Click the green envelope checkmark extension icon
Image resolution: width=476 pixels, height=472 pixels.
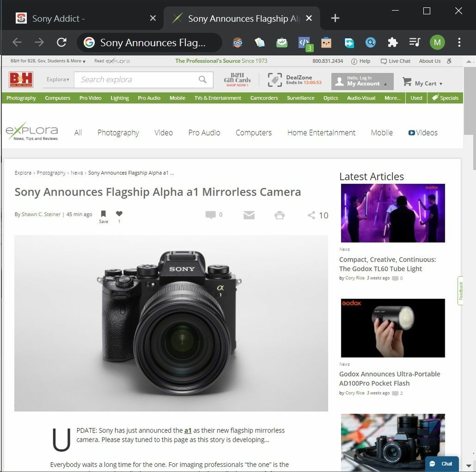click(x=282, y=42)
